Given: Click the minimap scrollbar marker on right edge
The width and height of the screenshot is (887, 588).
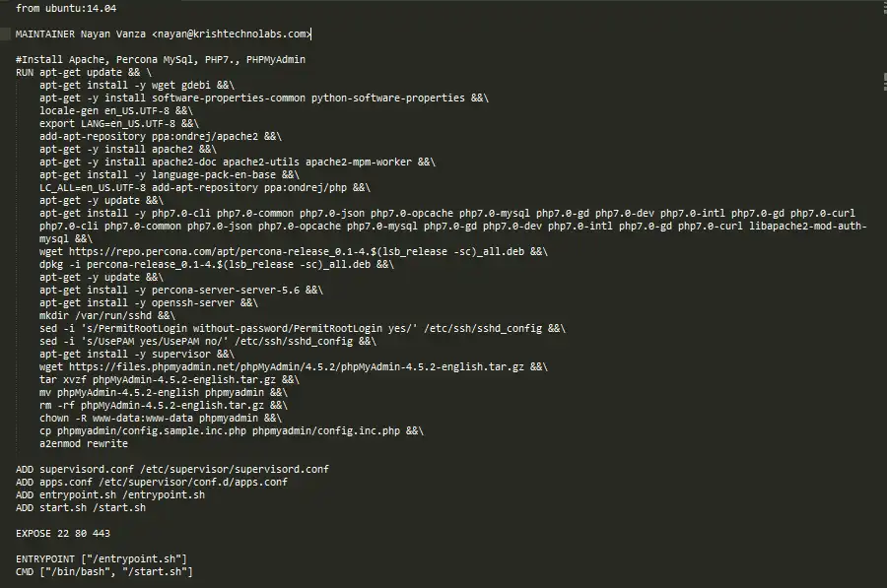Looking at the screenshot, I should click(x=885, y=82).
